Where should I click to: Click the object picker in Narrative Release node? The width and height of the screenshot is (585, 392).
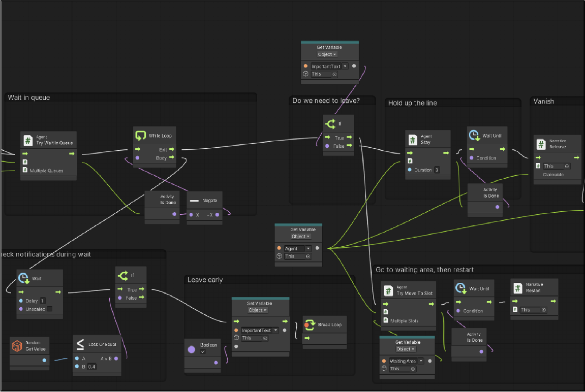(x=567, y=166)
